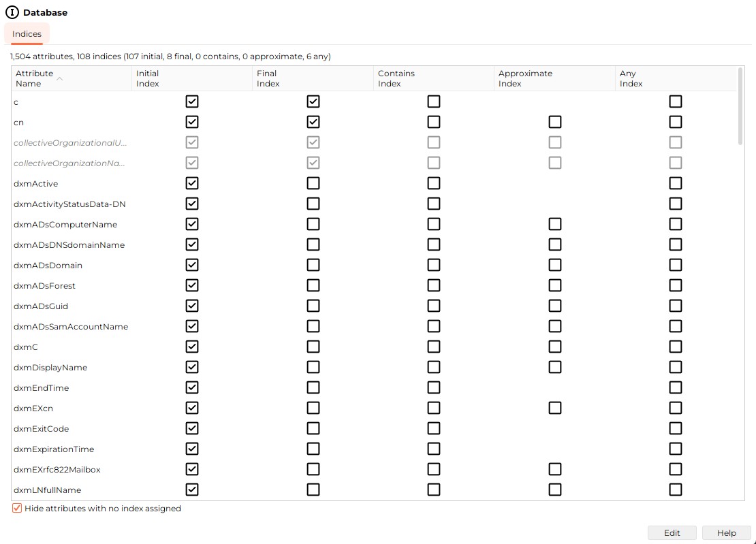This screenshot has height=544, width=756.
Task: Check Contains Index for dxmADsDomain
Action: pos(434,265)
